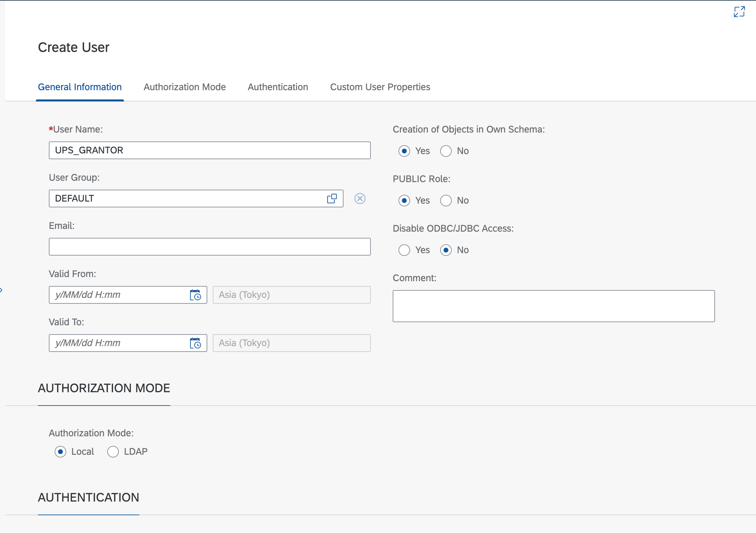Click into the Email input field
The width and height of the screenshot is (756, 533).
pos(209,247)
